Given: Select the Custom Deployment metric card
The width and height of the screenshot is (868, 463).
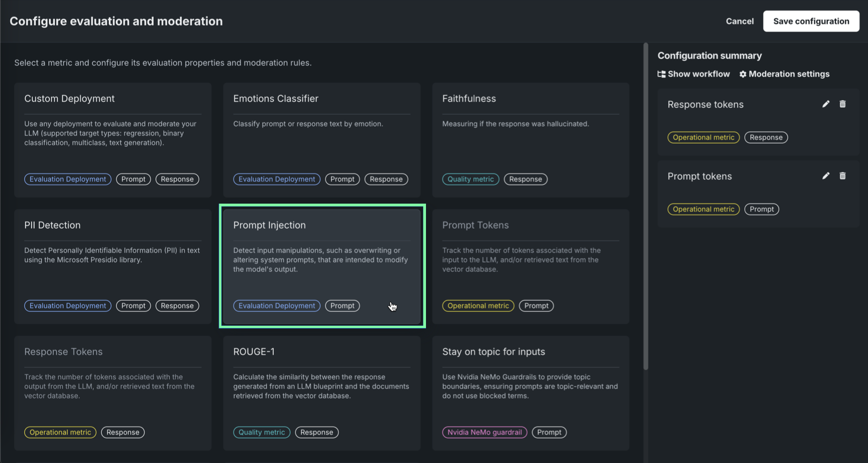Looking at the screenshot, I should [113, 139].
